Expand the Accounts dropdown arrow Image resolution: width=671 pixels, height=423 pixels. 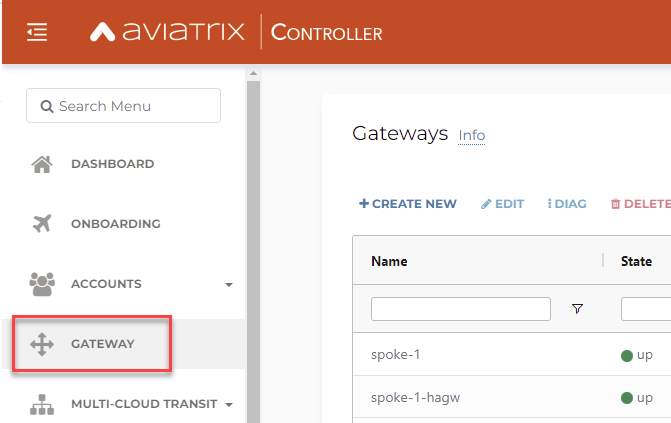click(229, 285)
